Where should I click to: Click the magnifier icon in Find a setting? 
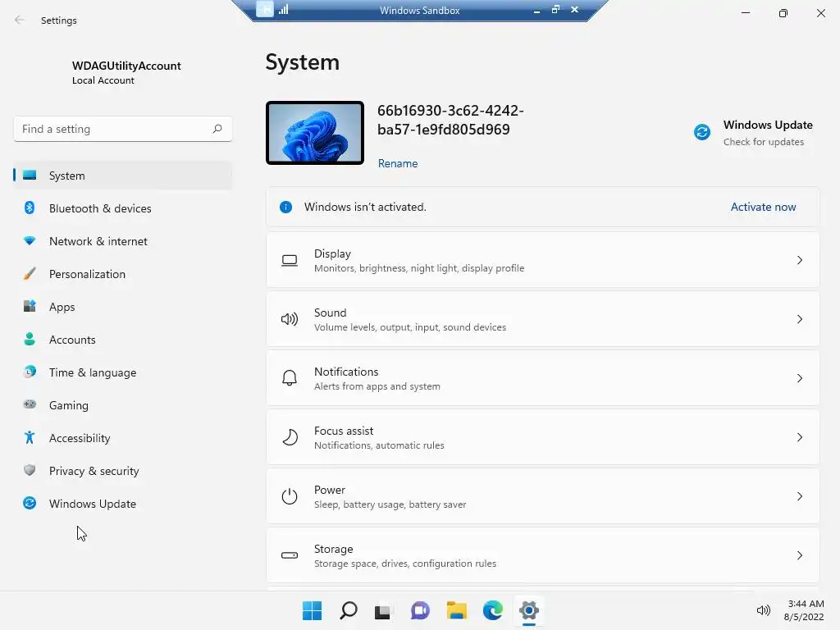click(217, 129)
